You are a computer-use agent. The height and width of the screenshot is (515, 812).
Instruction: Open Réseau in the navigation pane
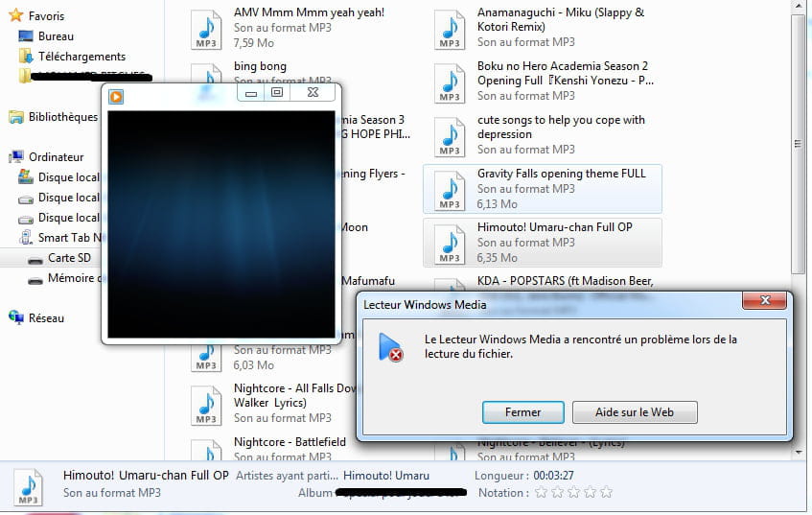tap(46, 318)
